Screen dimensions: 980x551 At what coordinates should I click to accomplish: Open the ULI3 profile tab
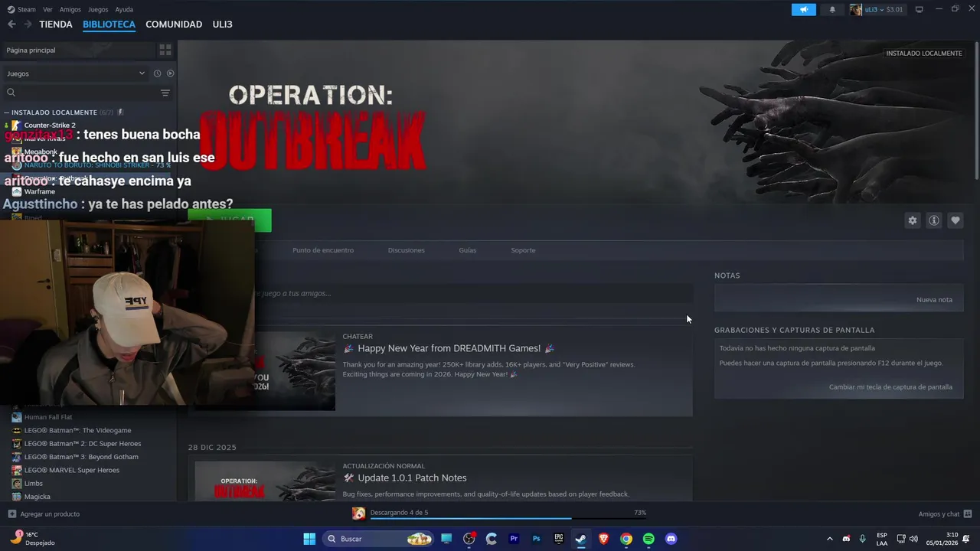pos(222,24)
